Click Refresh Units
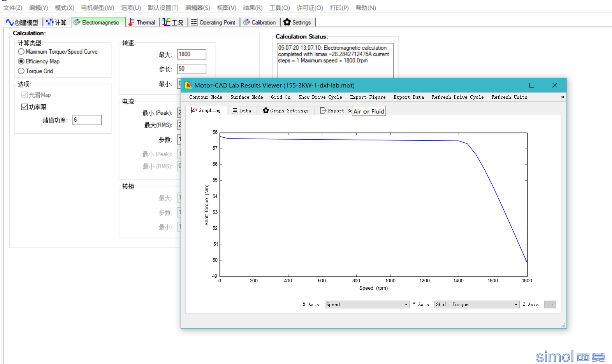Screen dimensions: 612x364 (x=510, y=97)
